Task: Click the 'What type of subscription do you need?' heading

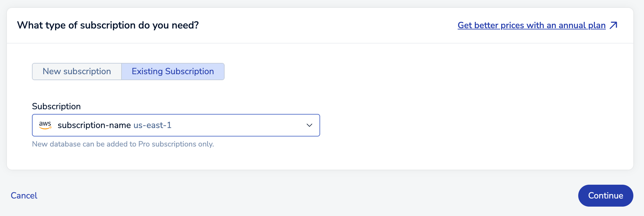Action: [x=108, y=25]
